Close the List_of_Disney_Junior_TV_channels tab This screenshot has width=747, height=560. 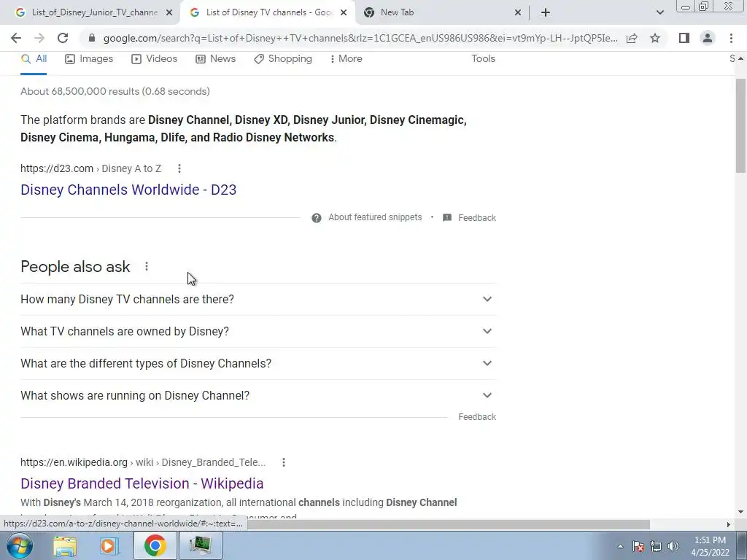click(169, 12)
